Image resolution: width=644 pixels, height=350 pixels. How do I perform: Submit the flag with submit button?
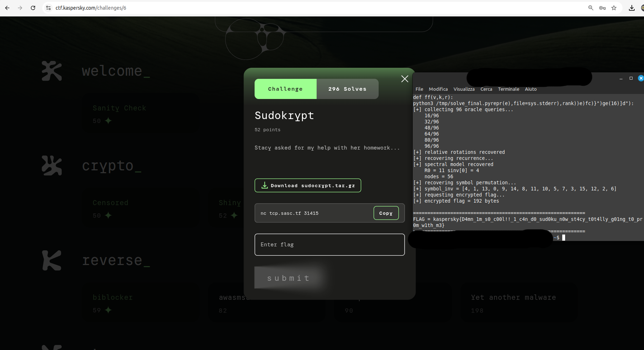click(x=288, y=278)
